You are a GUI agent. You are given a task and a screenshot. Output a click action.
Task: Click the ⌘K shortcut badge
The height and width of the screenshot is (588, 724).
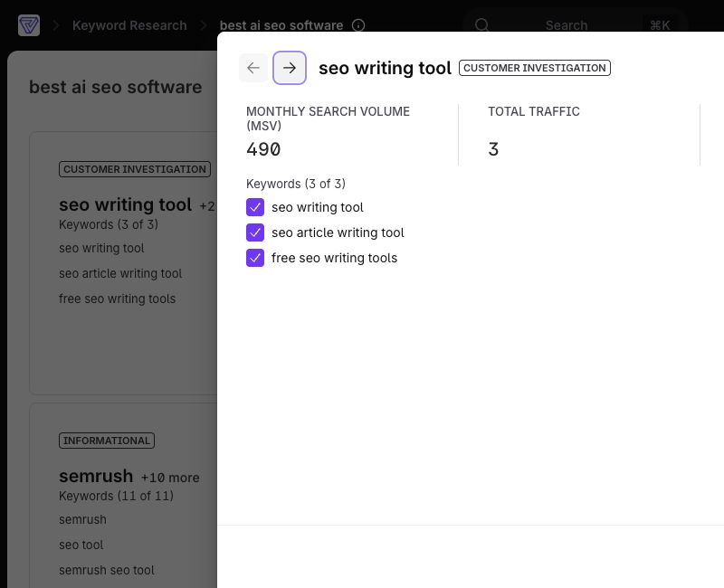pyautogui.click(x=660, y=25)
